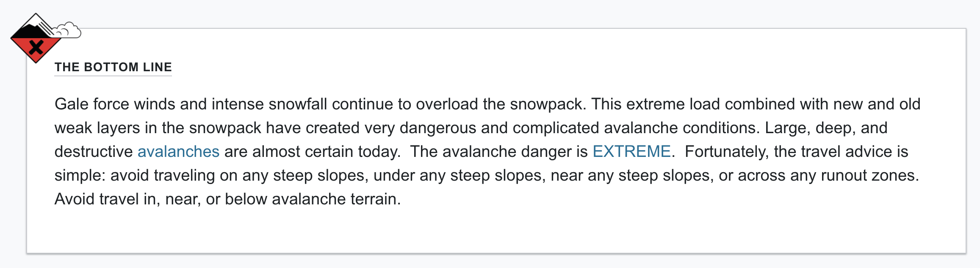
Task: Click the "THE BOTTOM LINE" heading
Action: 113,67
